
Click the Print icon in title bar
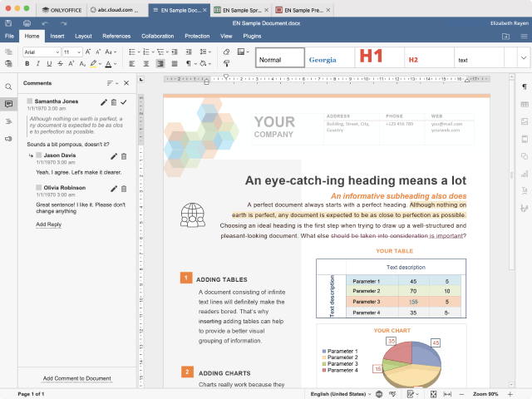pos(27,23)
